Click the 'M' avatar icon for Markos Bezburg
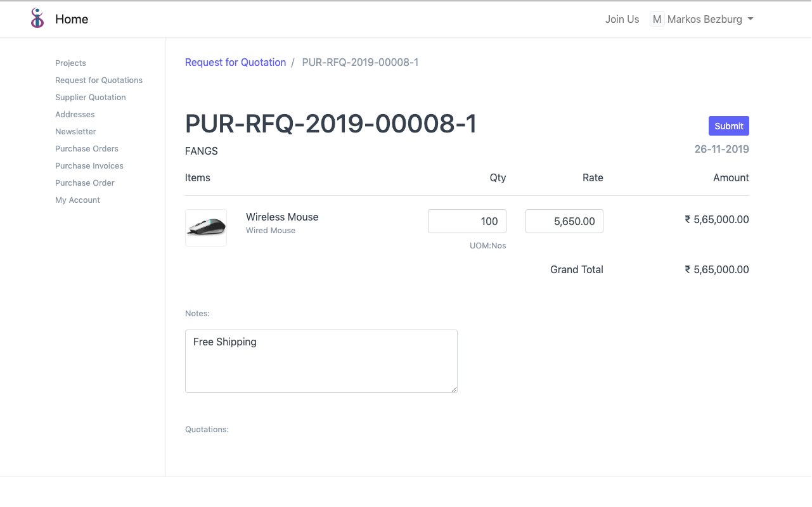 click(657, 19)
